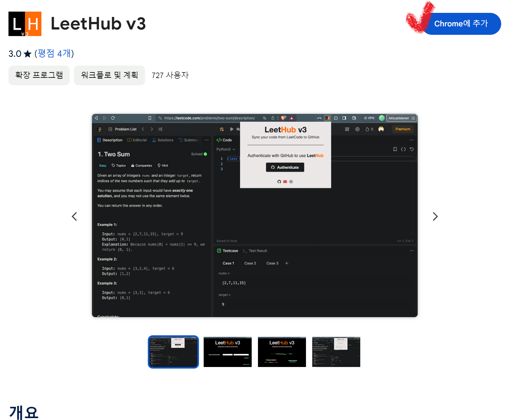
Task: Click the add testcase plus icon in preview
Action: (287, 263)
